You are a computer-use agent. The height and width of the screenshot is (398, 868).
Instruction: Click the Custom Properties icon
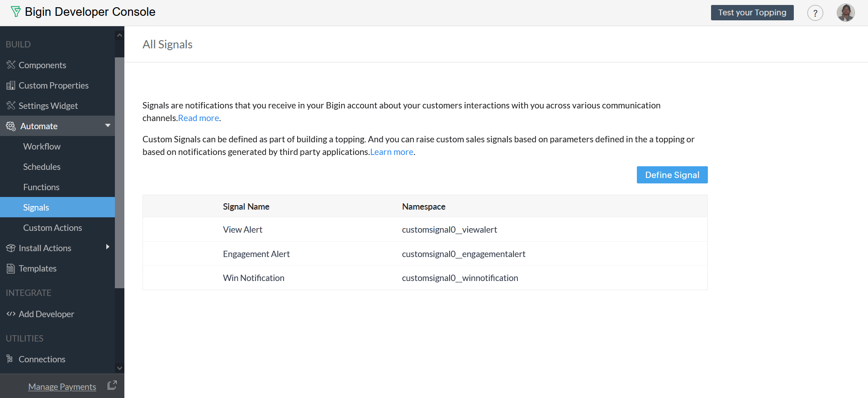11,85
